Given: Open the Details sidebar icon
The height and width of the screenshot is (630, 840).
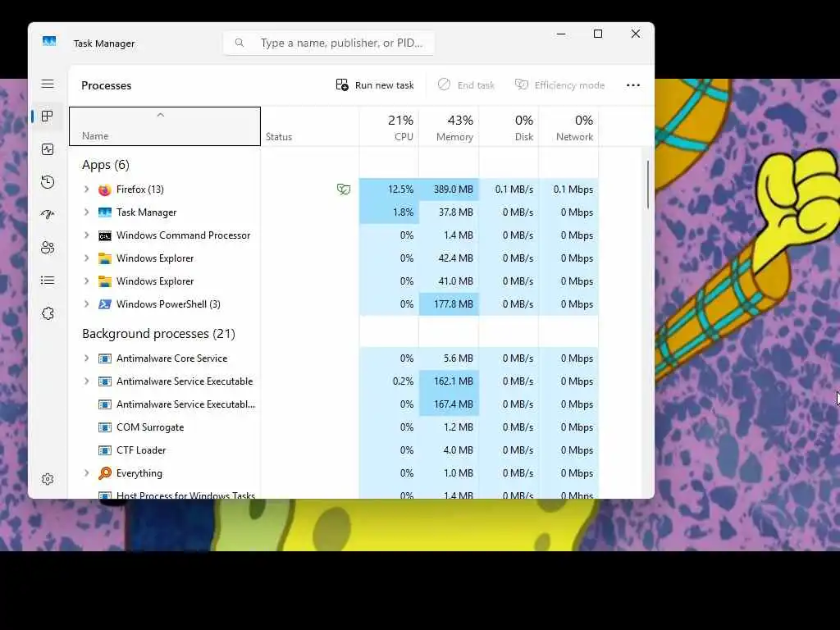Looking at the screenshot, I should [48, 281].
